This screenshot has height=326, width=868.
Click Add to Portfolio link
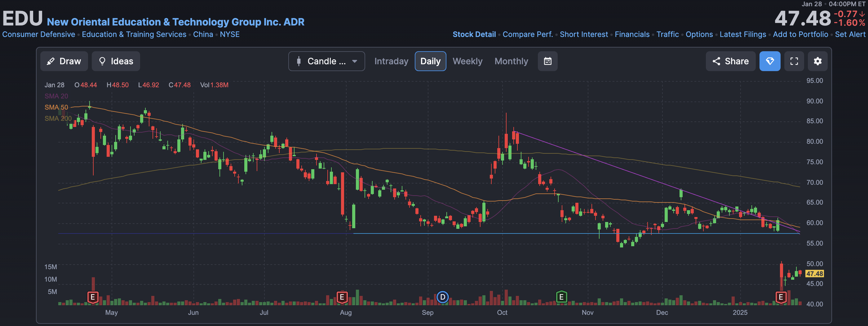pyautogui.click(x=800, y=34)
